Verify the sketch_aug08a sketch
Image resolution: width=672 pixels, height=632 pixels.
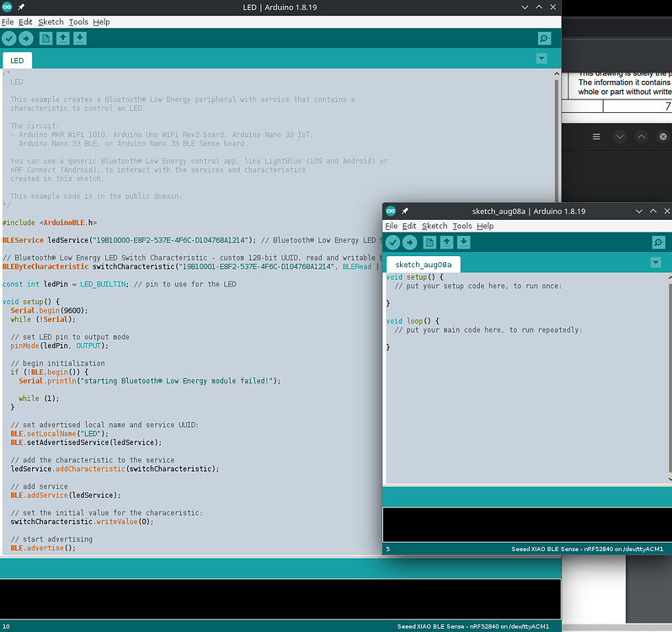[392, 243]
